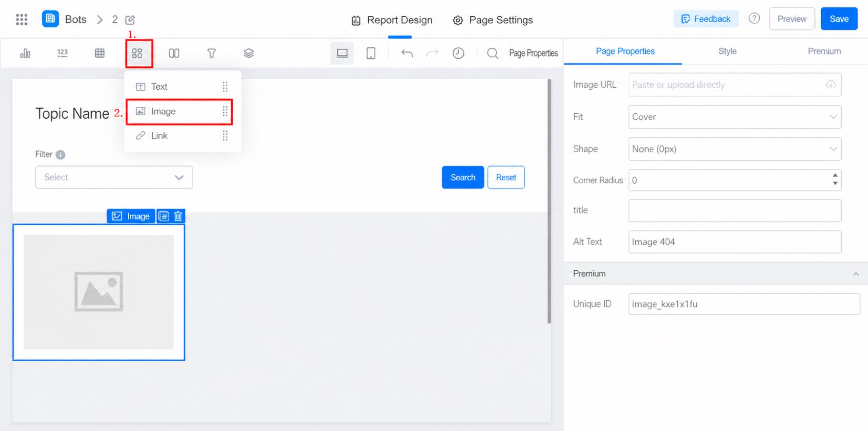868x431 pixels.
Task: Collapse the Premium section
Action: coord(856,274)
